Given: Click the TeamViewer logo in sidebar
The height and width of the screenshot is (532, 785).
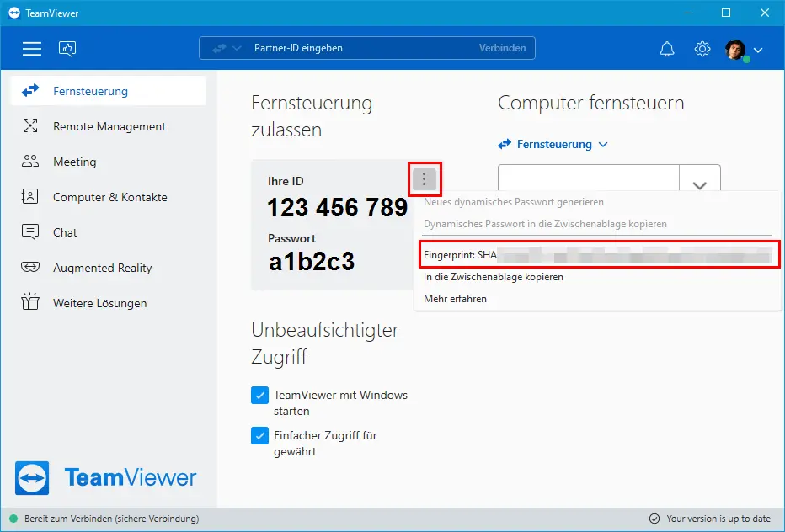Looking at the screenshot, I should click(105, 478).
